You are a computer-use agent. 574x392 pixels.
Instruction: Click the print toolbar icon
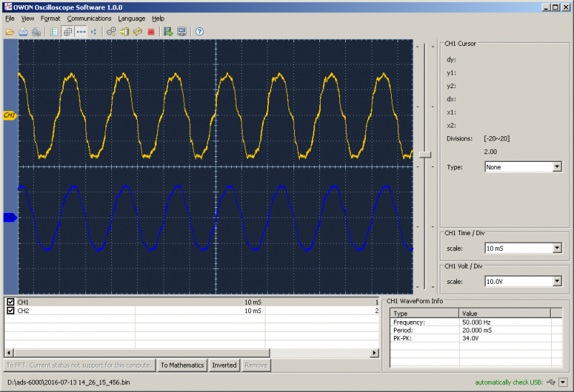tap(23, 32)
